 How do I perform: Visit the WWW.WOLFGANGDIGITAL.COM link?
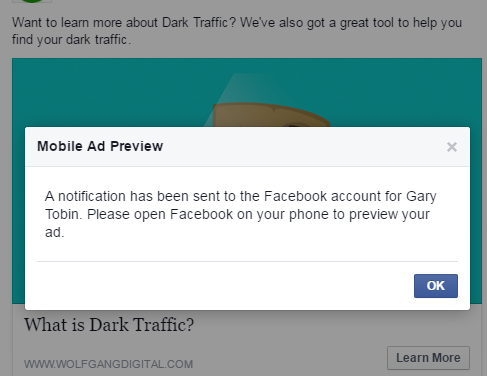click(x=108, y=364)
